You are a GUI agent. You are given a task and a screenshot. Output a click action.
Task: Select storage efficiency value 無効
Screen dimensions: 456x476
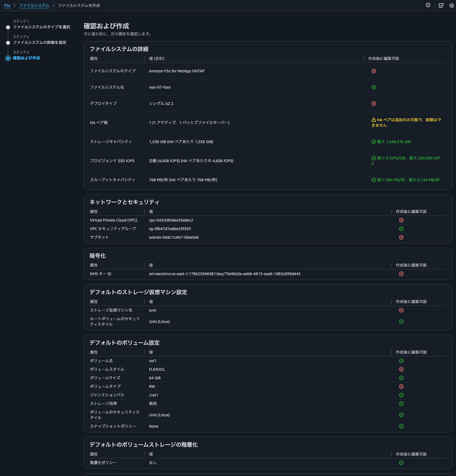coord(153,404)
